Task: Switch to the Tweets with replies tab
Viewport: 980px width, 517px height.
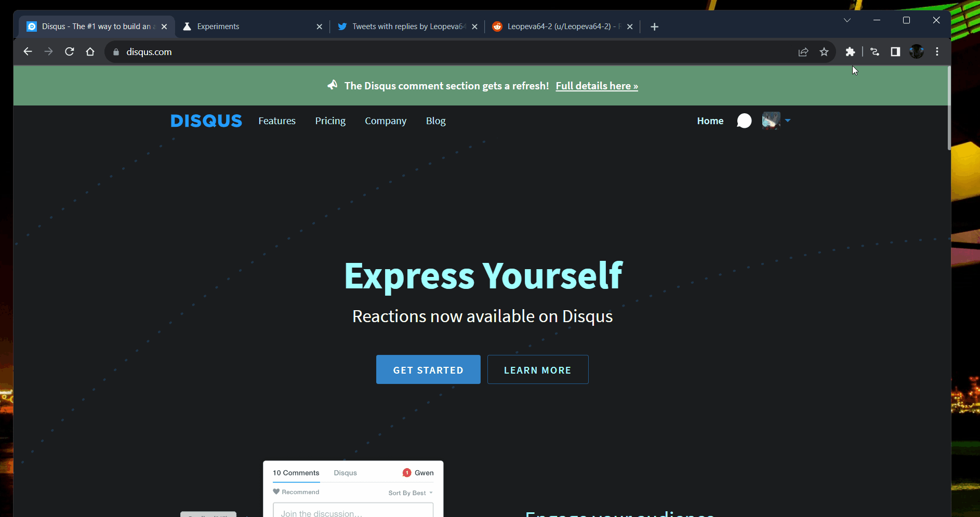Action: point(408,26)
